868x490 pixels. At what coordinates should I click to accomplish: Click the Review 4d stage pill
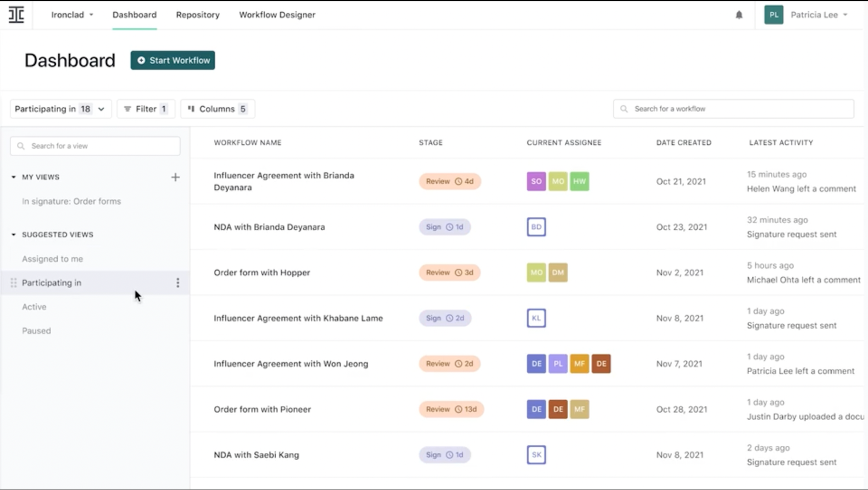click(449, 181)
